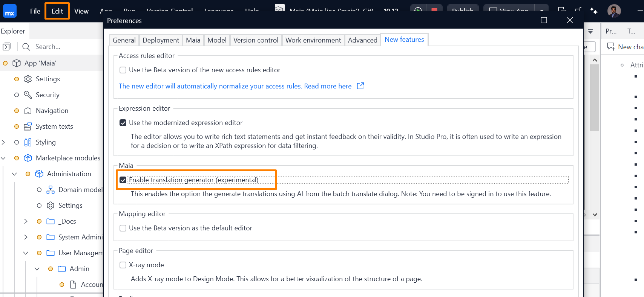
Task: Switch to the Deployment tab
Action: click(x=161, y=40)
